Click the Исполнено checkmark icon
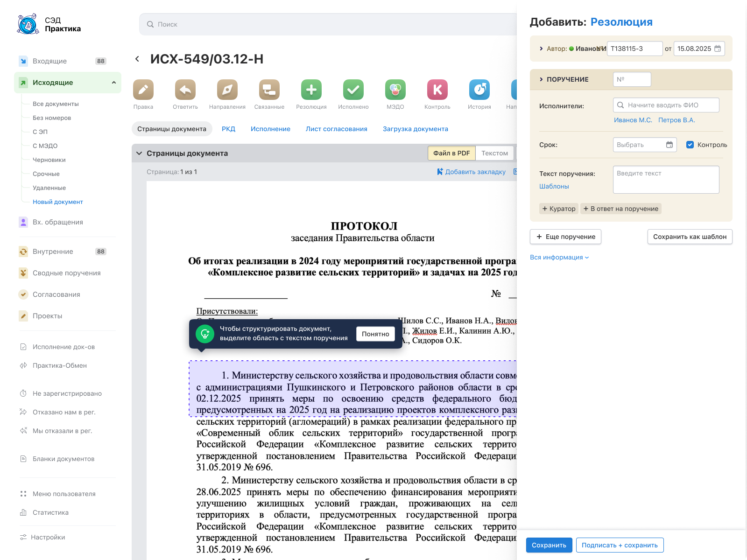 [353, 90]
